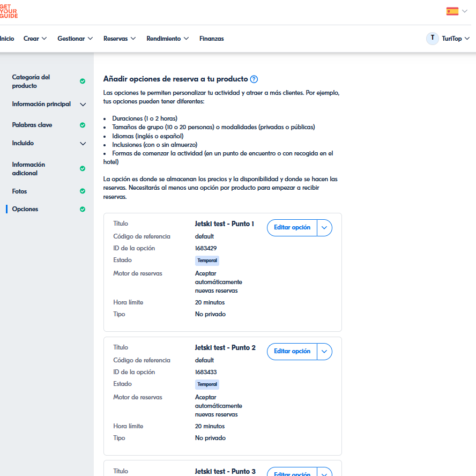Open the Rendimiento menu
Screen dimensions: 476x476
point(167,39)
